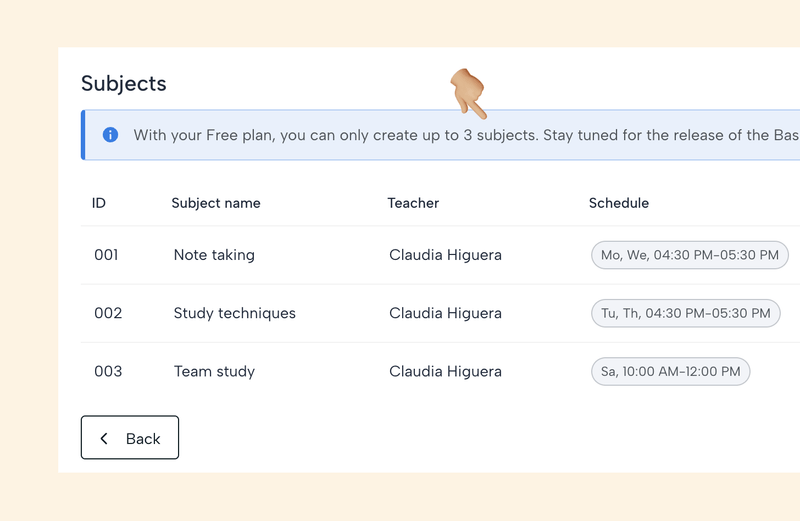Select subject ID 002
The width and height of the screenshot is (800, 521).
pyautogui.click(x=108, y=313)
